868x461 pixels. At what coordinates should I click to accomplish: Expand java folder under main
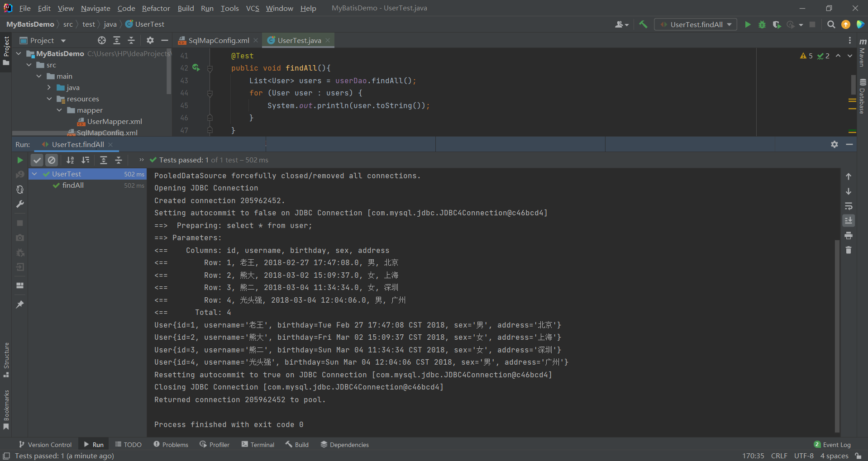pyautogui.click(x=49, y=87)
